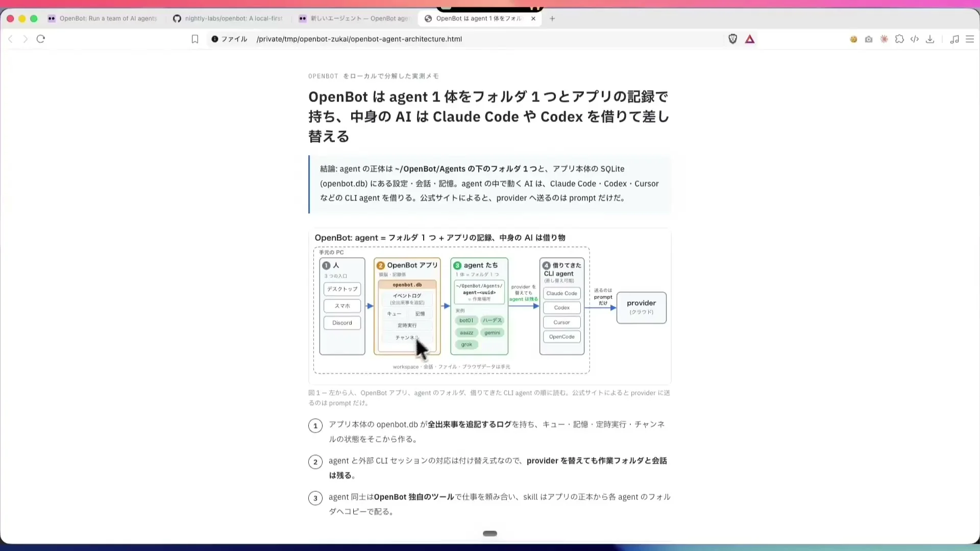
Task: Click the Codex box in diagram
Action: point(561,308)
